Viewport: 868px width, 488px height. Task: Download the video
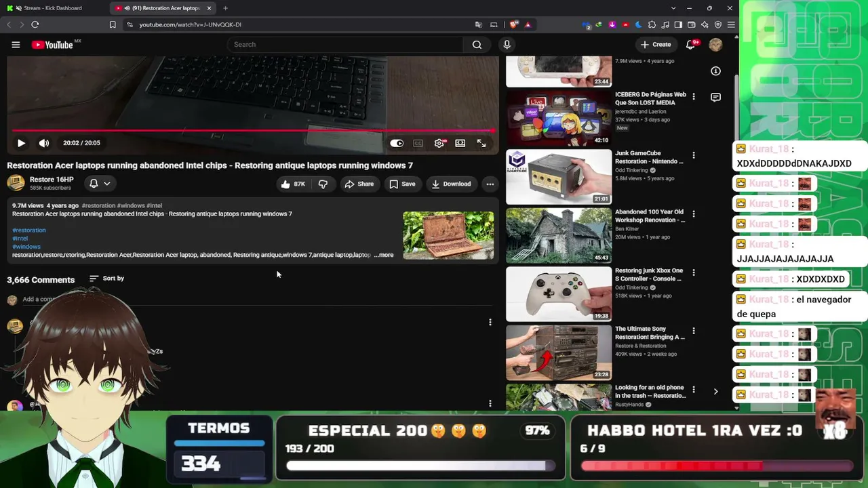pos(452,184)
